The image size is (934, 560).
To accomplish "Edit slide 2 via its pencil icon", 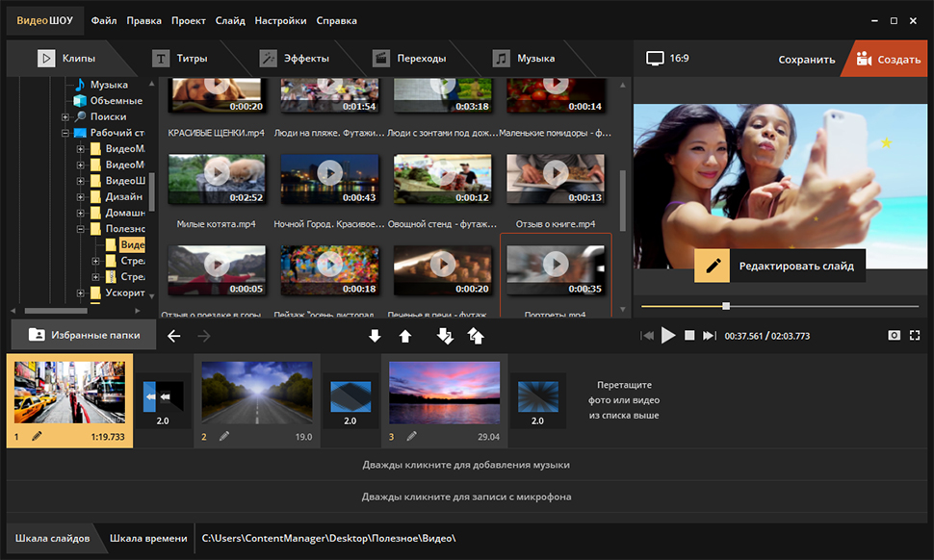I will point(224,436).
